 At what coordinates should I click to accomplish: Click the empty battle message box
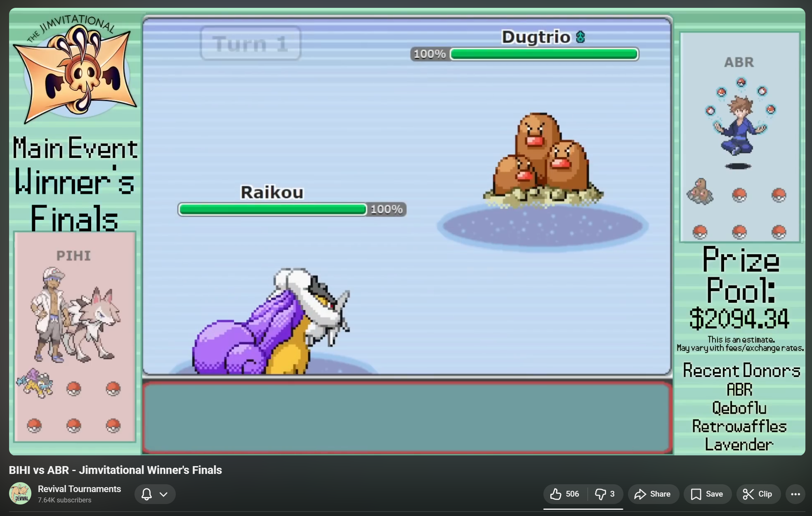pos(407,417)
